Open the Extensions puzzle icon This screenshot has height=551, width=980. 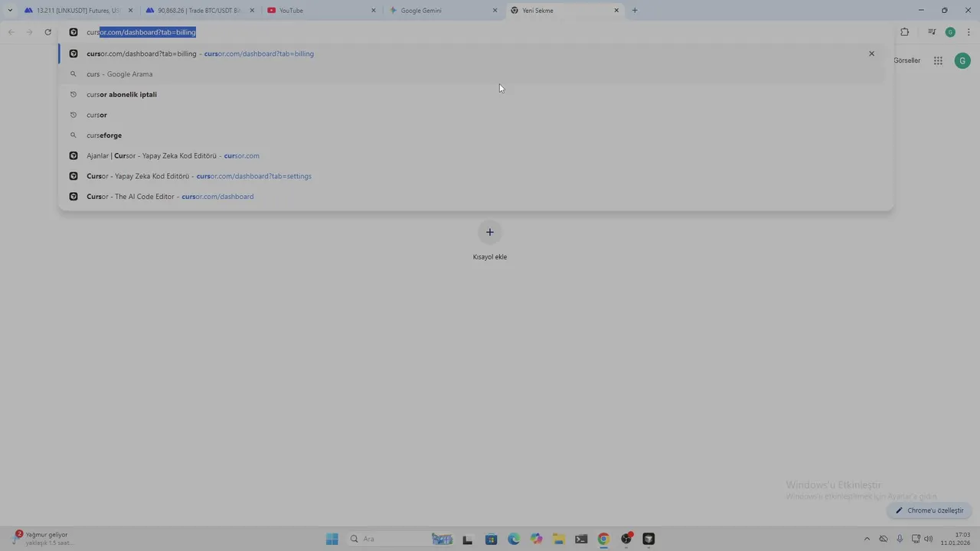(x=905, y=32)
